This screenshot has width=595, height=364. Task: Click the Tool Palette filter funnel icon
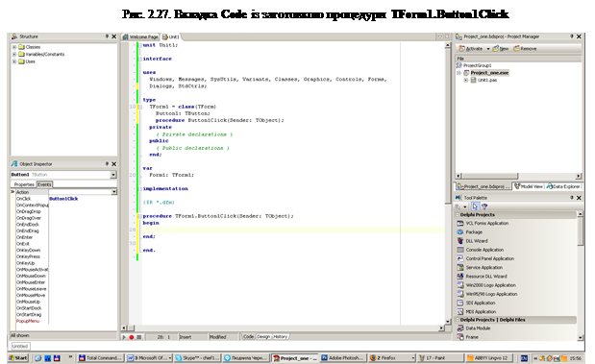pyautogui.click(x=484, y=206)
